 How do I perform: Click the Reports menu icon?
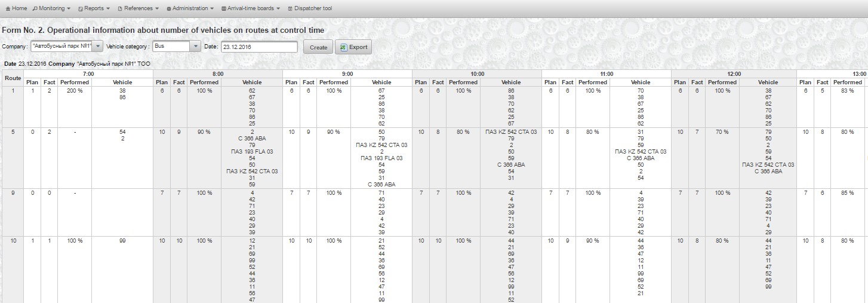pos(80,9)
